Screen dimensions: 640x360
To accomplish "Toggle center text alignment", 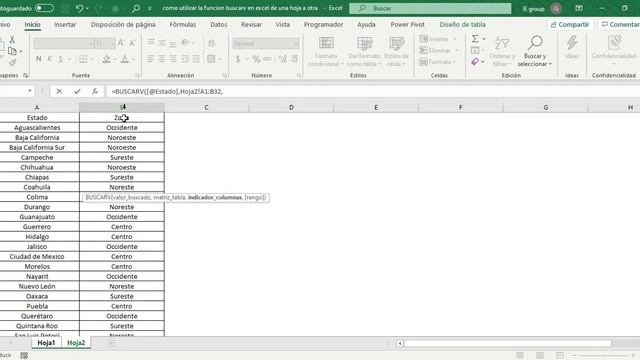I will [162, 59].
